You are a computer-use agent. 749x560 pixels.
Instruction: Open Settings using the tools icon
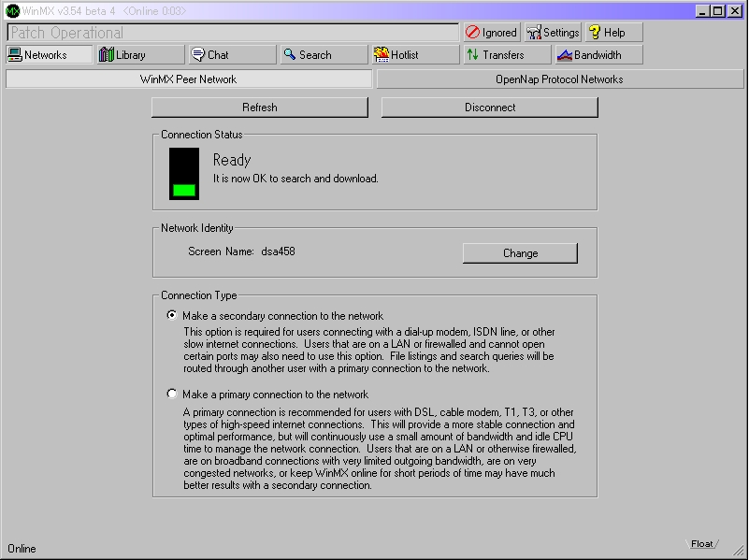coord(534,33)
